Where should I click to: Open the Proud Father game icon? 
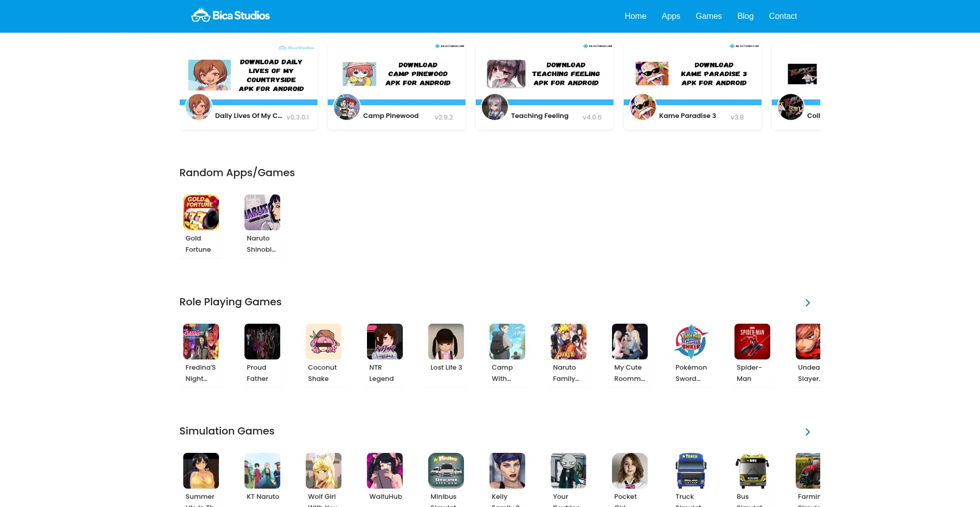(262, 342)
